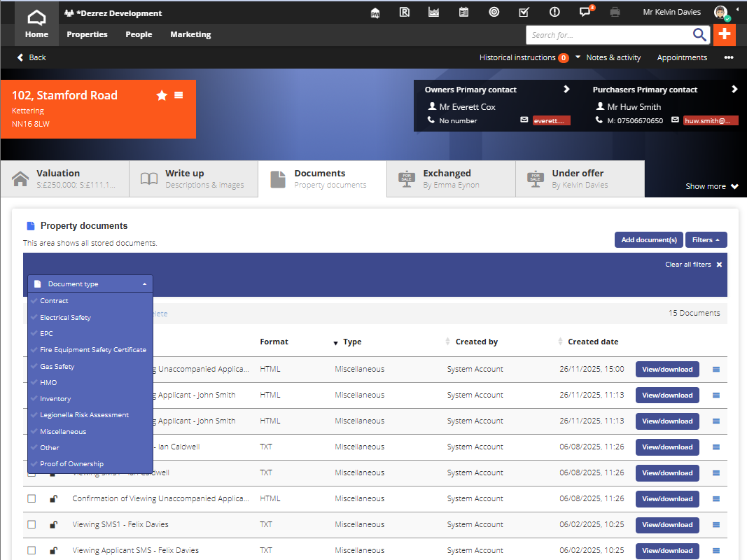Screen dimensions: 747x560
Task: Type in the Search for field
Action: point(608,35)
